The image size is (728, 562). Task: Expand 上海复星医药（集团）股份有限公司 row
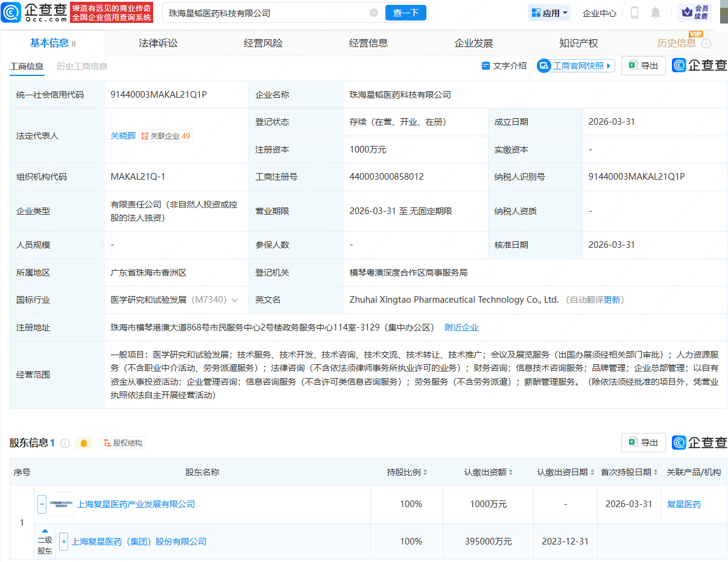pyautogui.click(x=63, y=541)
